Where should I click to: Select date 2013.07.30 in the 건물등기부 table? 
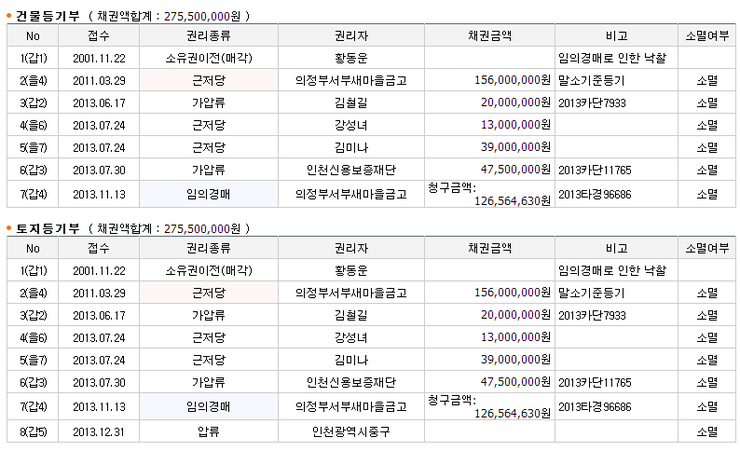99,170
